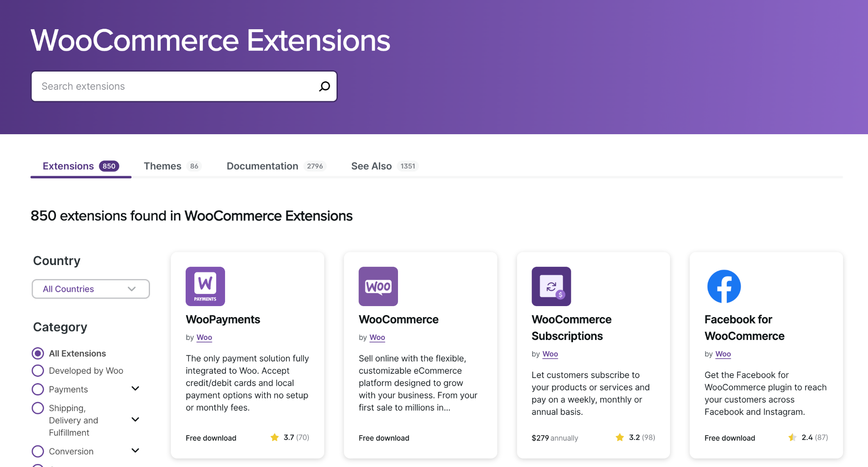The width and height of the screenshot is (868, 467).
Task: Click the $279 annually price
Action: [x=555, y=438]
